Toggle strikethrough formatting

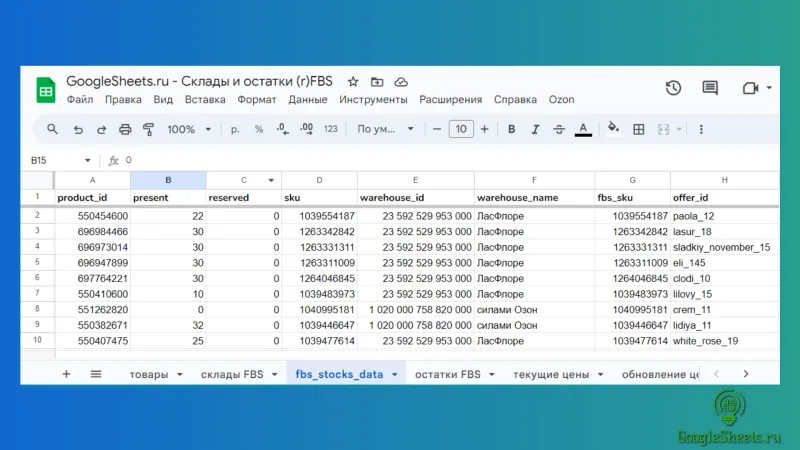(x=559, y=129)
